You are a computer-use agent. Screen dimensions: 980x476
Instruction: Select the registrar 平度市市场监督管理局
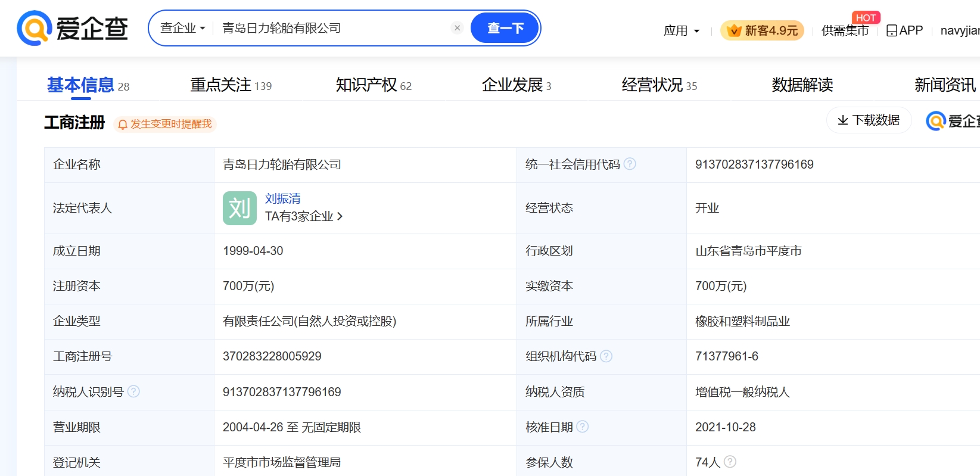[282, 462]
